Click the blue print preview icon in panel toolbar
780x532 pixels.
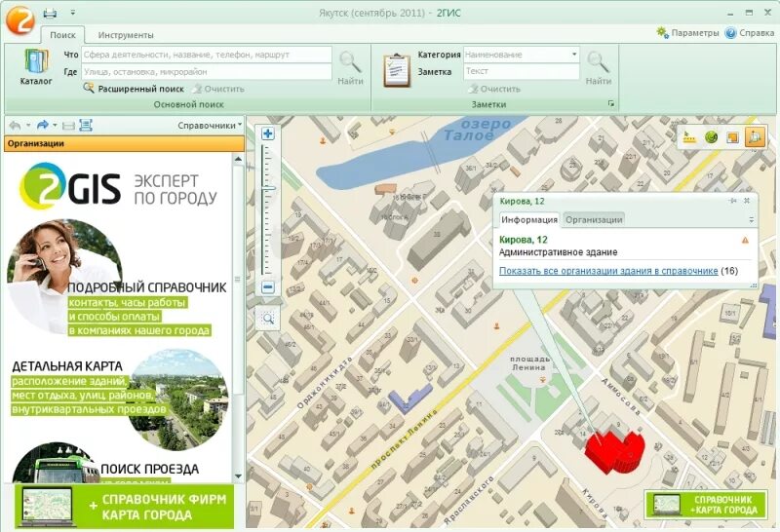click(x=86, y=126)
